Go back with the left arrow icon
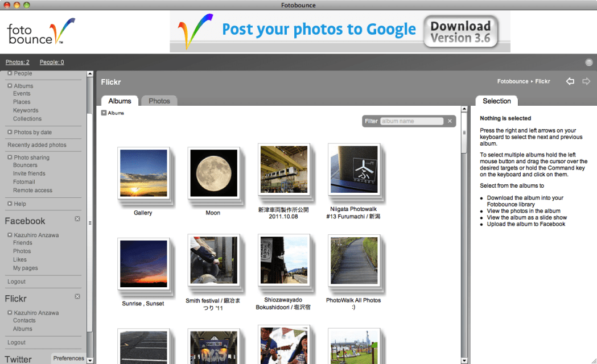The height and width of the screenshot is (364, 597). [x=570, y=81]
